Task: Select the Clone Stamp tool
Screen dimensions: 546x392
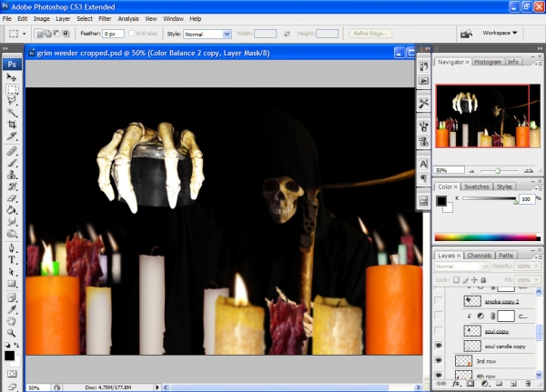Action: coord(12,175)
